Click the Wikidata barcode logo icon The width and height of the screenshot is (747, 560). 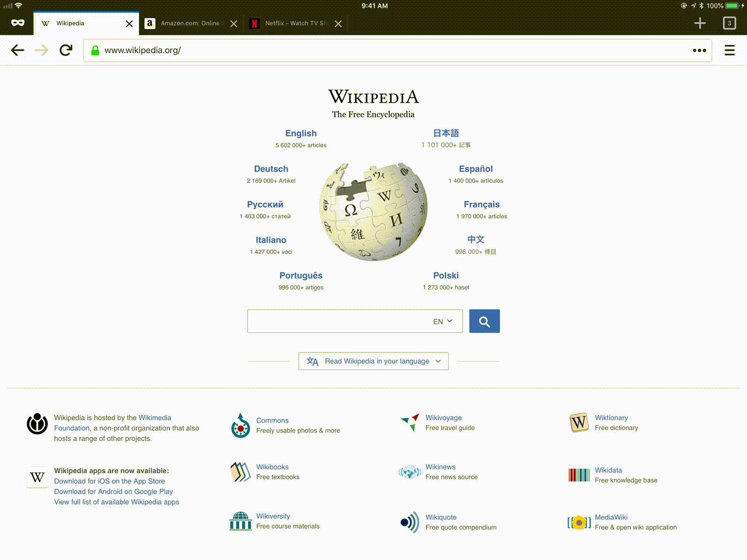579,475
